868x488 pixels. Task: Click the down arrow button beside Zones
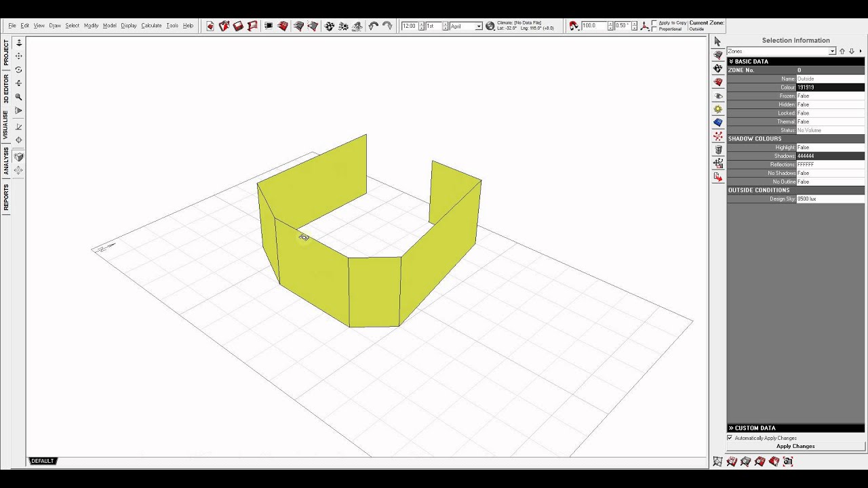coord(852,51)
